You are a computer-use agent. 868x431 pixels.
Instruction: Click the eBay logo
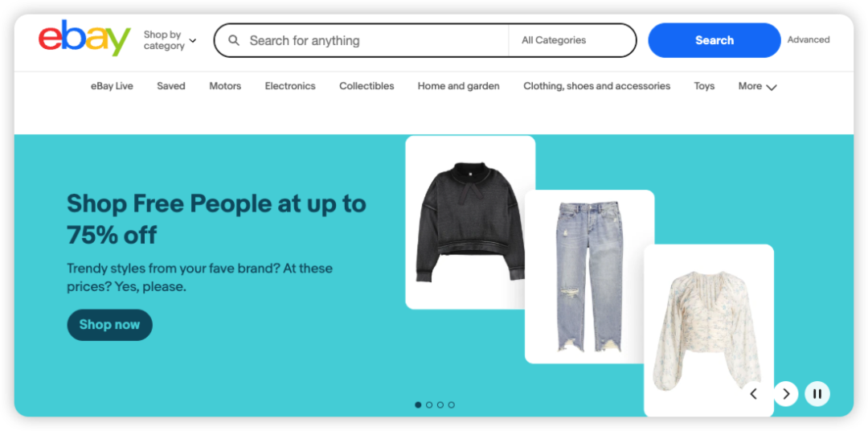point(84,38)
